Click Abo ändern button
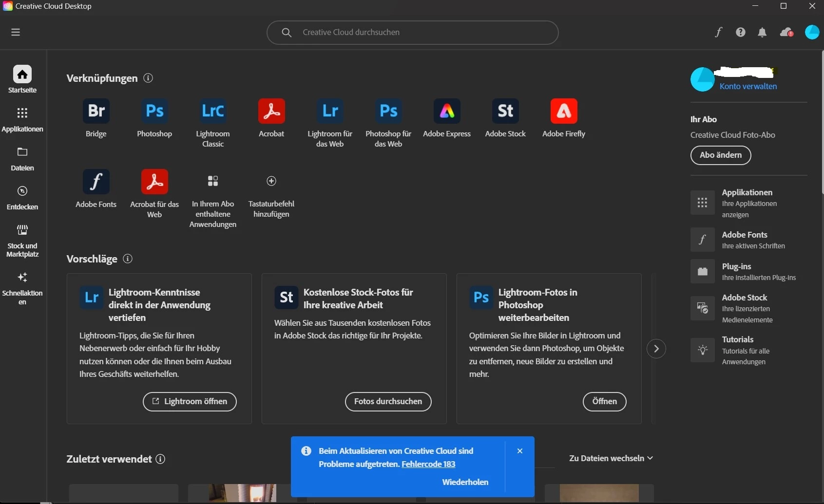 (x=721, y=155)
